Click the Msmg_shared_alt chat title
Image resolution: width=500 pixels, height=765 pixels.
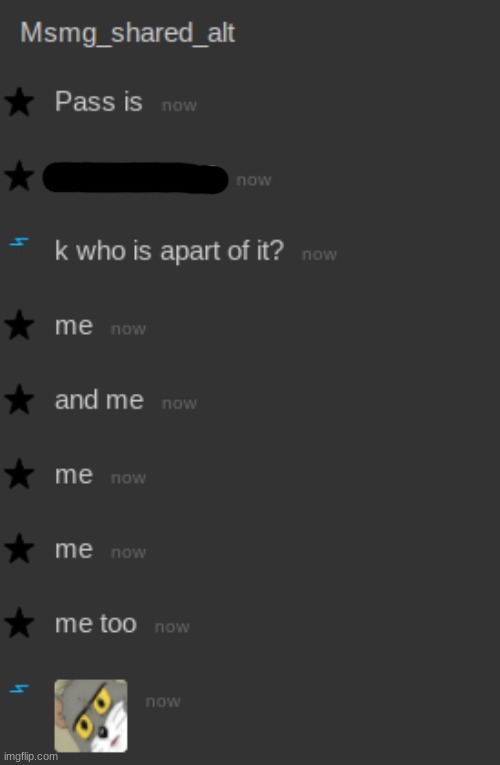pos(127,33)
